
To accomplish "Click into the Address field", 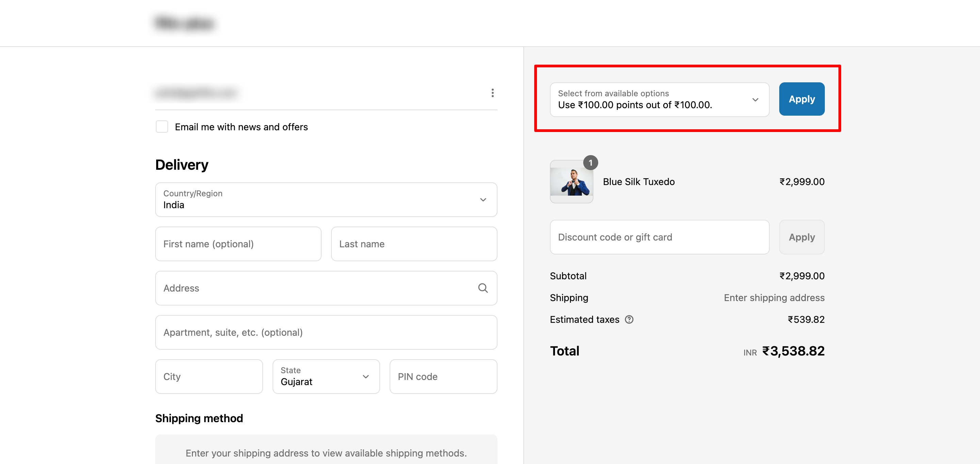I will (x=316, y=288).
